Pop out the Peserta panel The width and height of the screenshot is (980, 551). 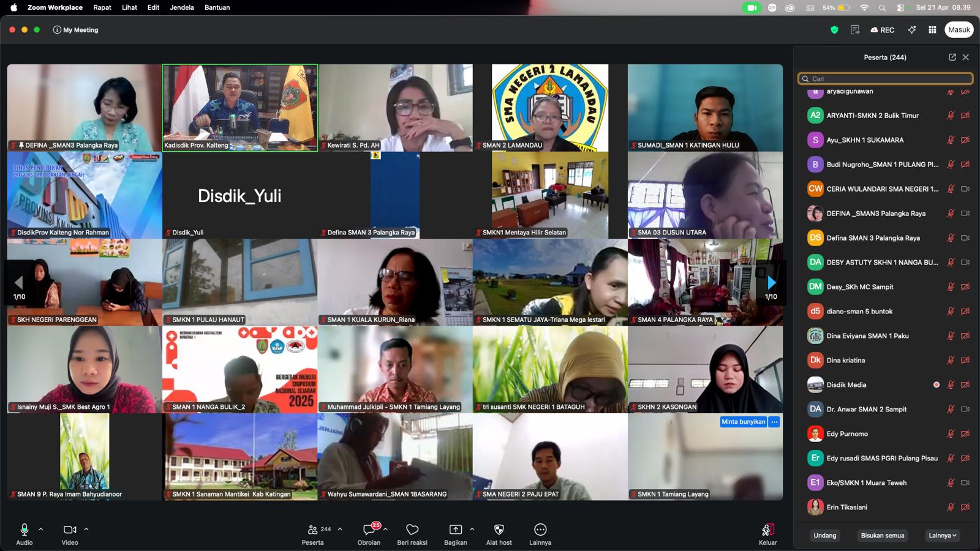(952, 57)
